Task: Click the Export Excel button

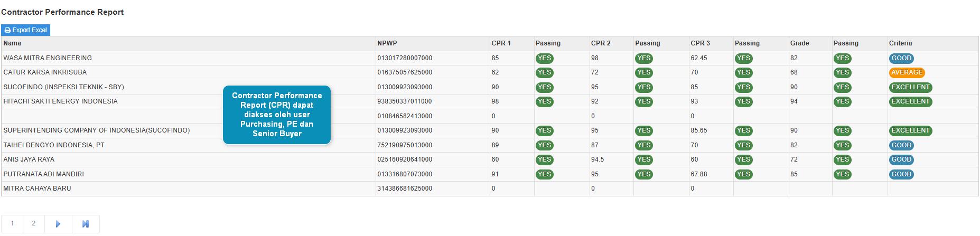Action: click(26, 30)
